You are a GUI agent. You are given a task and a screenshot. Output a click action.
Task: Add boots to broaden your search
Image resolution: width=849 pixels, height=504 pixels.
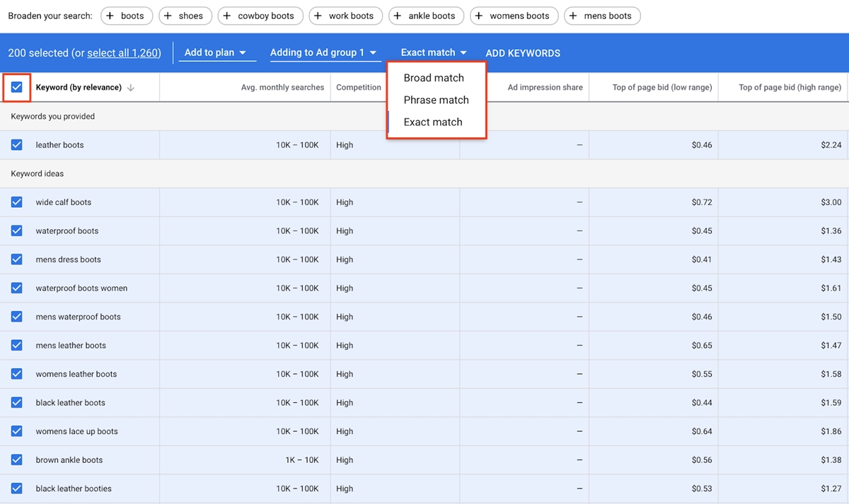(x=127, y=16)
